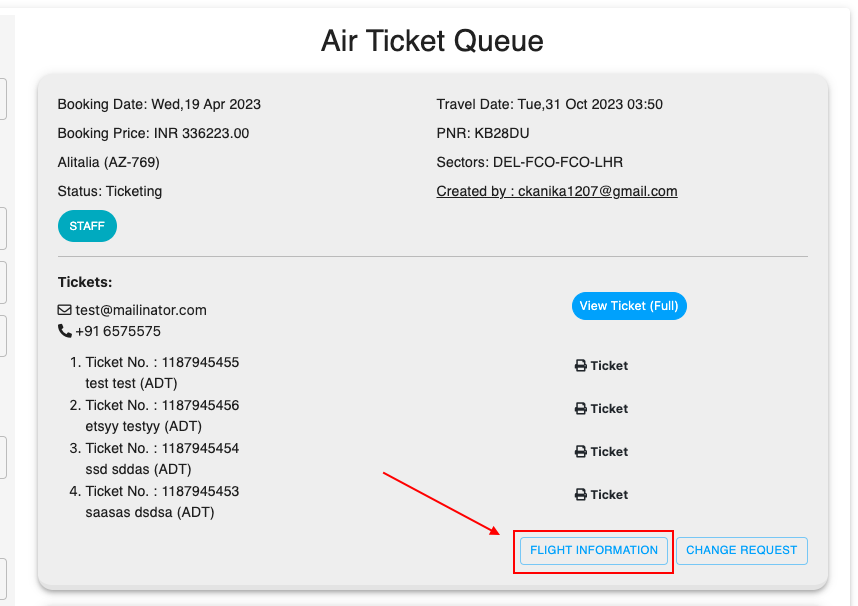Screen dimensions: 858x606
Task: Click print icon for ticket 1187945455
Action: click(580, 366)
